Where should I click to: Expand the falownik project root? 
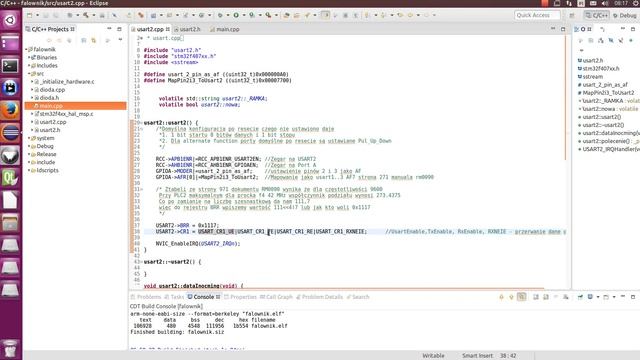pyautogui.click(x=27, y=49)
